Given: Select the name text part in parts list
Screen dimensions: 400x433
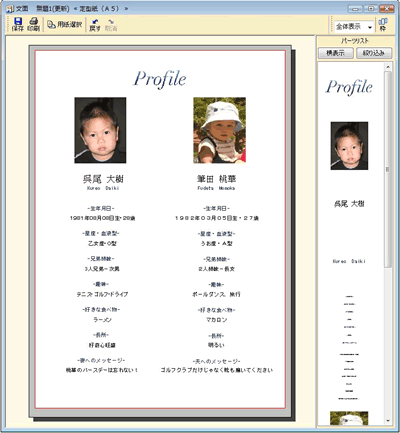Looking at the screenshot, I should (349, 204).
